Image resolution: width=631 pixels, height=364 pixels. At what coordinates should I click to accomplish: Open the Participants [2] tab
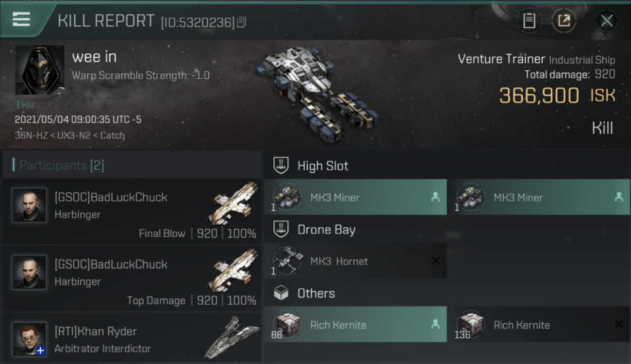pyautogui.click(x=62, y=165)
